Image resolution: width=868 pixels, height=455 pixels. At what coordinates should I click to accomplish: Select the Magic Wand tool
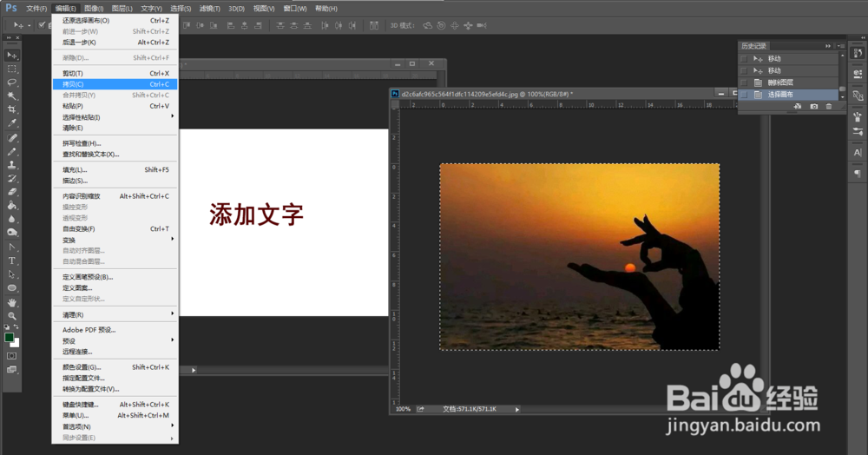pos(11,96)
